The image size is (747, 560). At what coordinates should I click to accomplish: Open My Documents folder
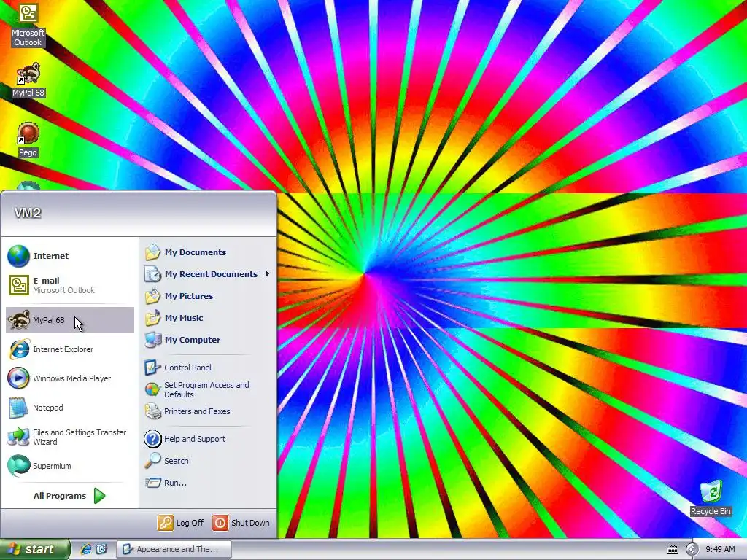(208, 252)
